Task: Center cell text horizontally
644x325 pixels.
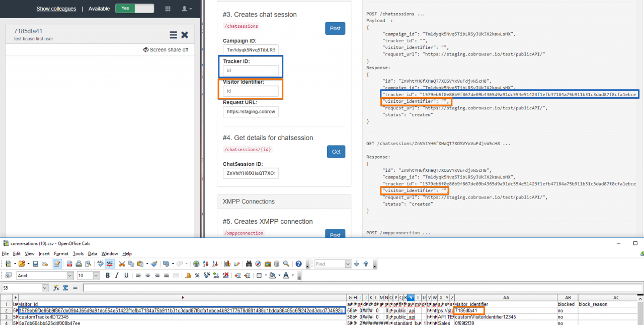Action: (148, 275)
